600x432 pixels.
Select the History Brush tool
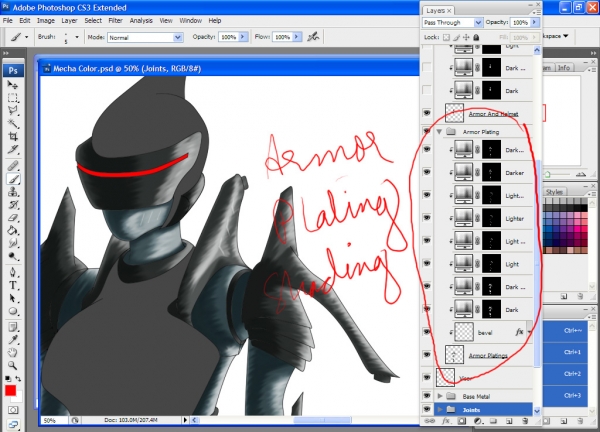(x=13, y=204)
